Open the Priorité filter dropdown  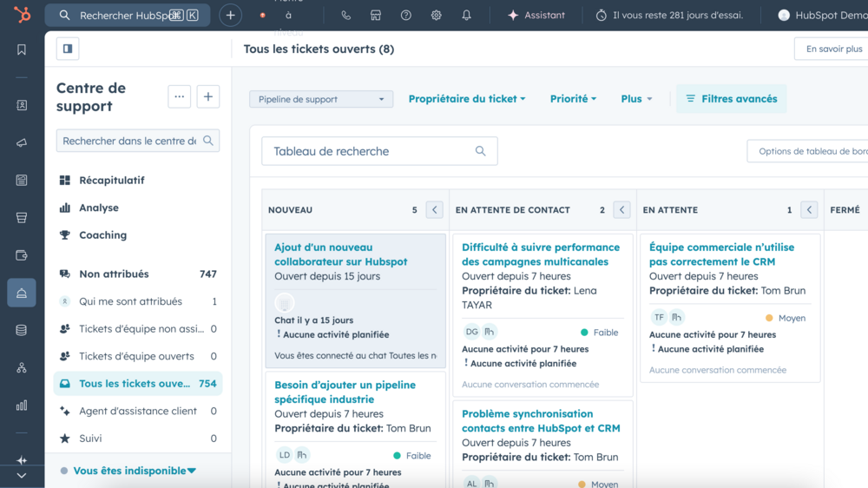(x=573, y=99)
